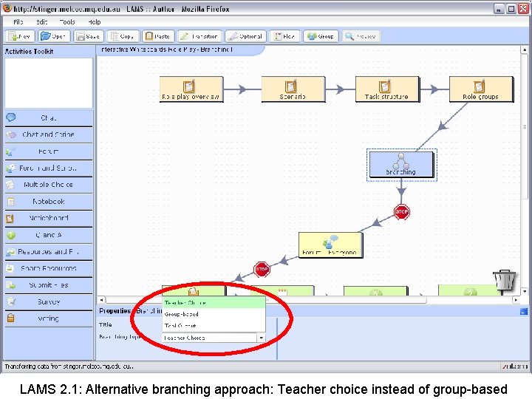532x399 pixels.
Task: Click the canvas horizontal scroll right arrow
Action: coord(516,300)
